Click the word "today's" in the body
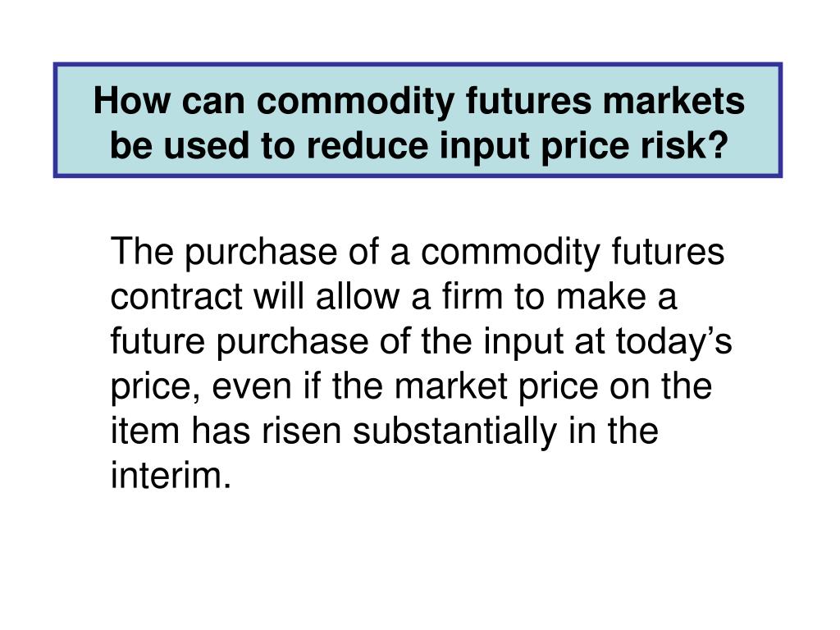 coord(674,342)
